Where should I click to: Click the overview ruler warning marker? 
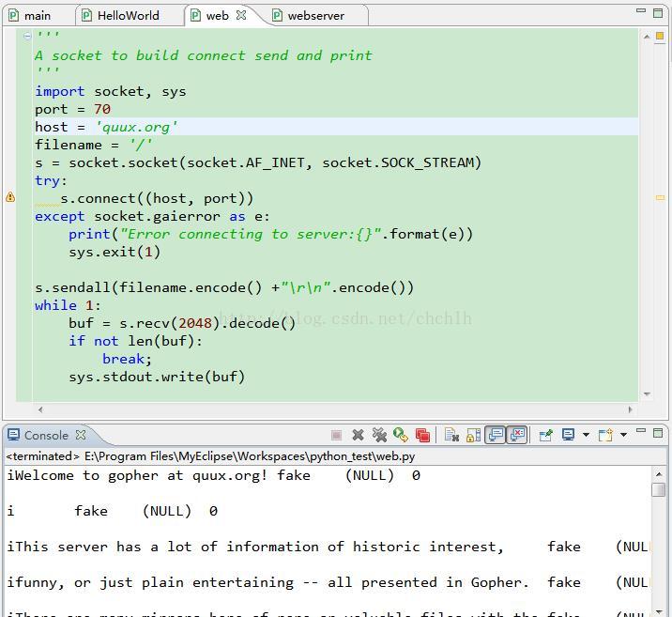pyautogui.click(x=660, y=197)
